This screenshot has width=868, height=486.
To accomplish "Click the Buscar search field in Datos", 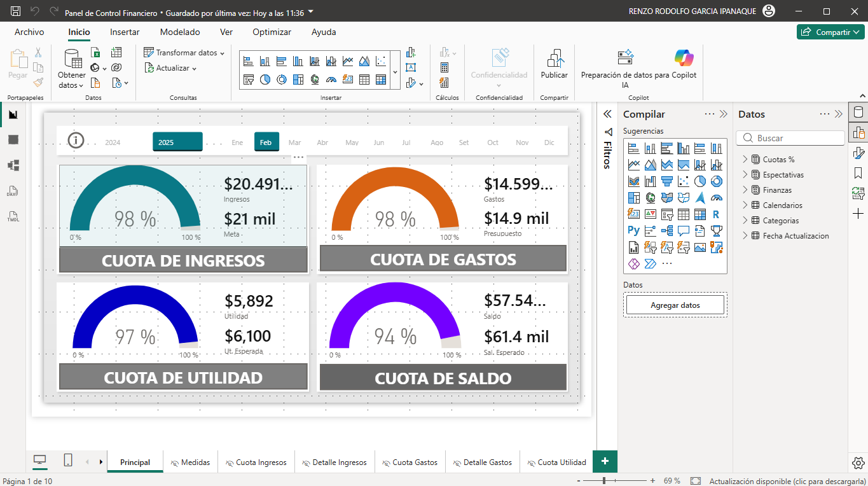I will (790, 137).
